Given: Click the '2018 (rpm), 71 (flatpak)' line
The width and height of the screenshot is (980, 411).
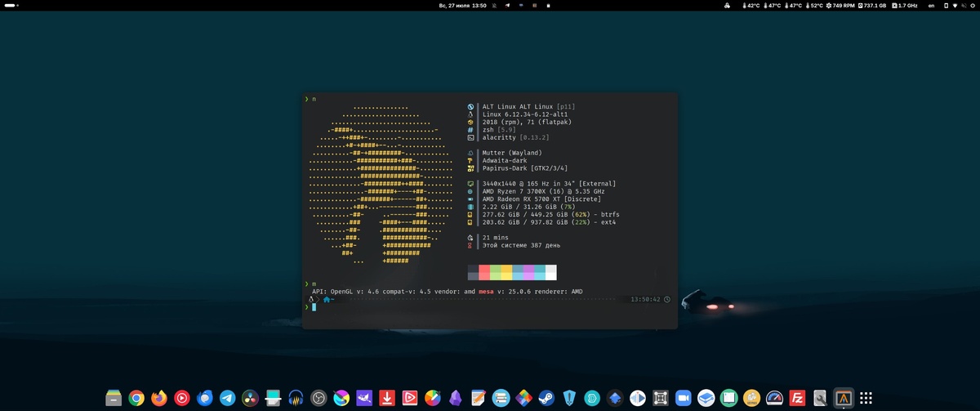Looking at the screenshot, I should tap(527, 122).
